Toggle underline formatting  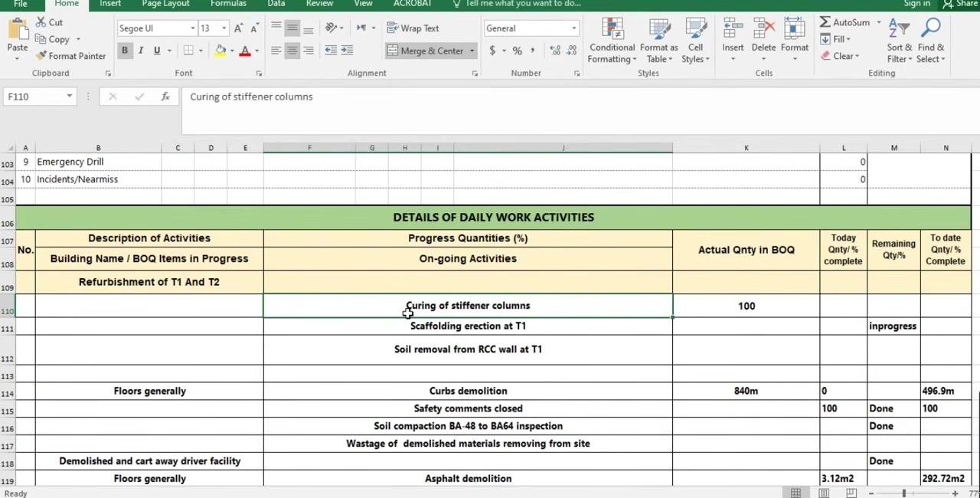(157, 51)
